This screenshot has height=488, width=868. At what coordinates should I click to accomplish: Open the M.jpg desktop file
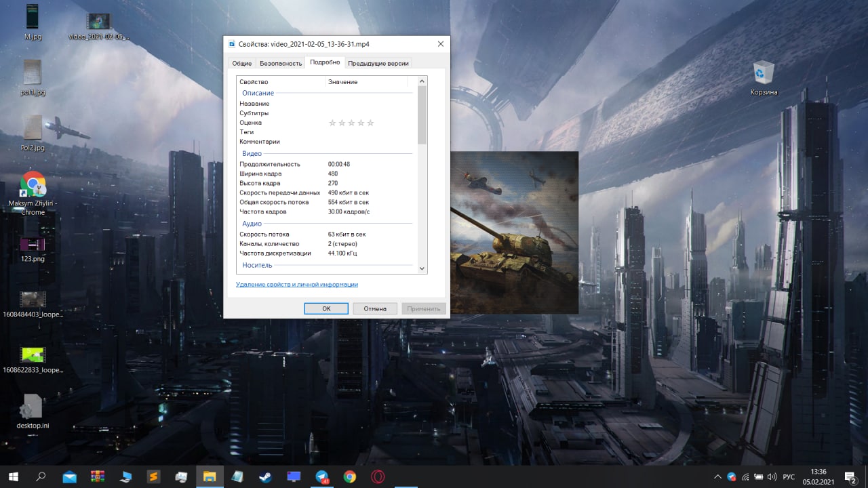point(32,22)
